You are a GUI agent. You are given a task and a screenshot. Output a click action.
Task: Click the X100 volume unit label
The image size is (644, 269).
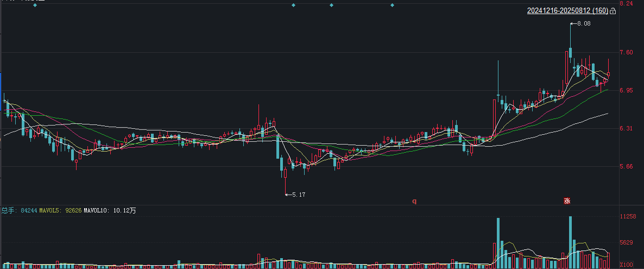tap(627, 265)
